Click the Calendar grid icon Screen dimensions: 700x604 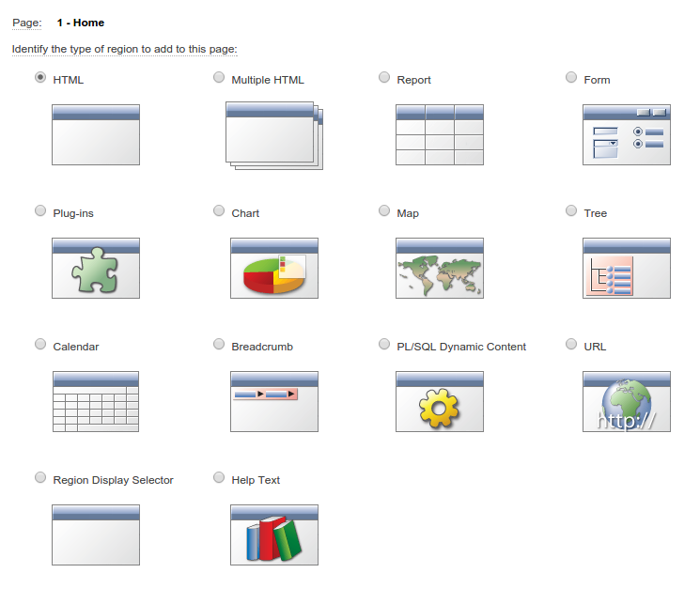[96, 401]
